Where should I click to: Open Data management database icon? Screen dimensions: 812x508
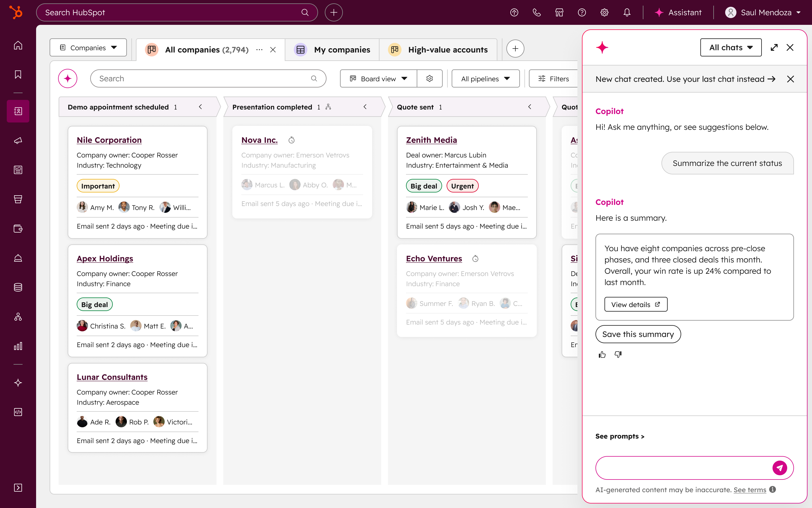click(x=18, y=287)
